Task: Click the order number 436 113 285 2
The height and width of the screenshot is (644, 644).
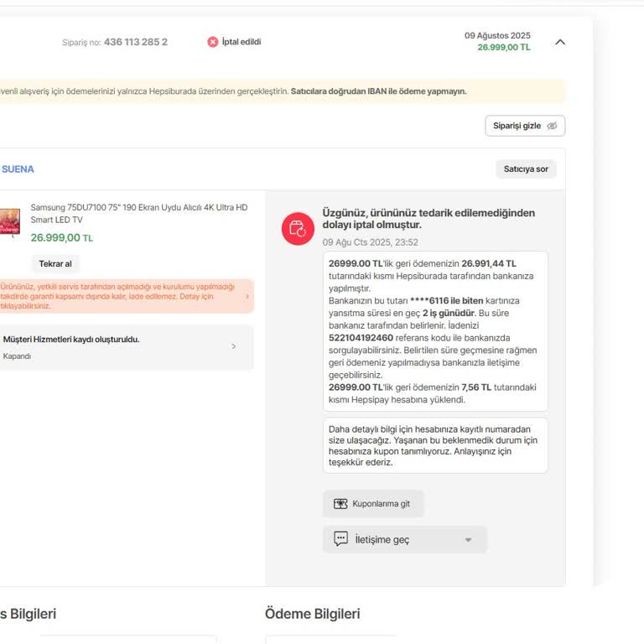Action: tap(136, 42)
